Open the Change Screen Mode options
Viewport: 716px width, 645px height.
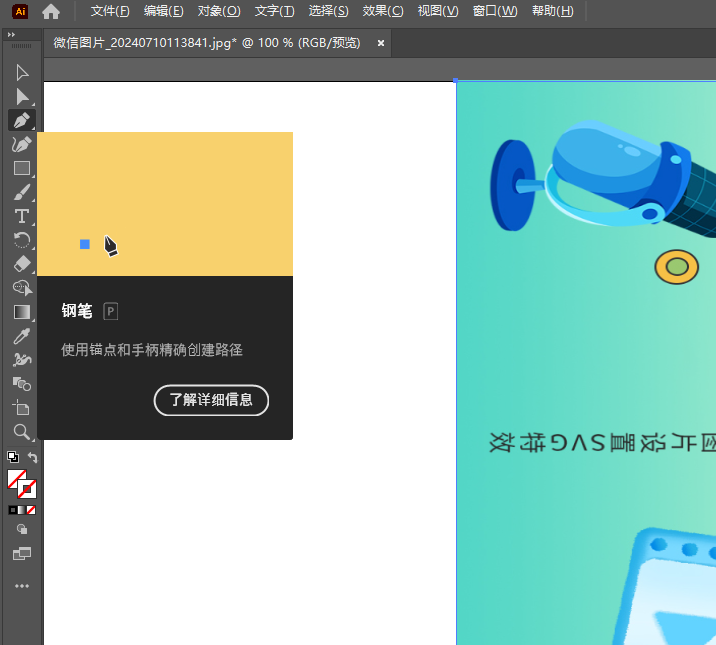pyautogui.click(x=22, y=553)
